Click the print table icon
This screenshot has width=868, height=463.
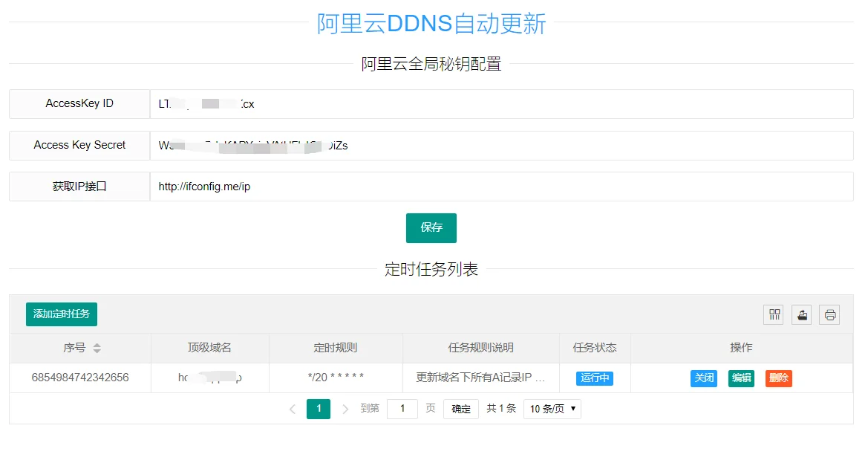point(829,314)
